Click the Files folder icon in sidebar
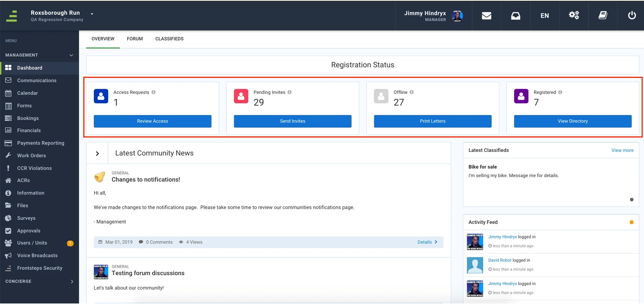The image size is (644, 305). (x=8, y=205)
